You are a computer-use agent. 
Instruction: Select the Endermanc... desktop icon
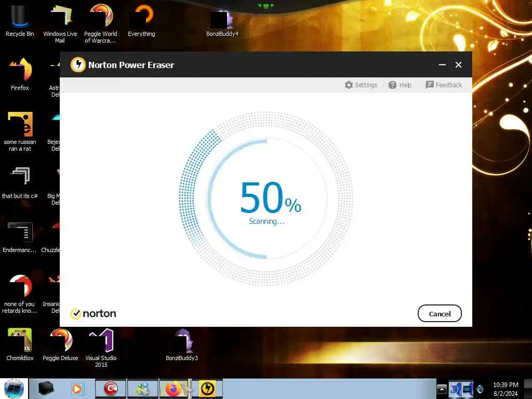point(20,237)
